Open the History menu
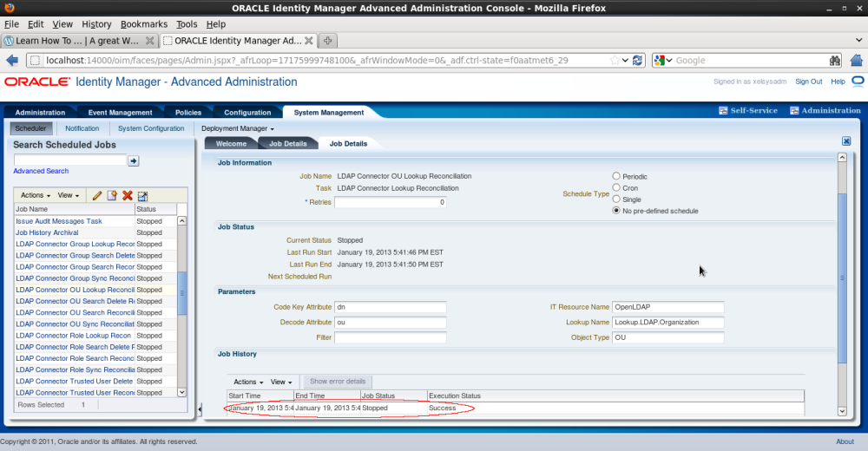Viewport: 868px width, 451px height. pos(96,24)
